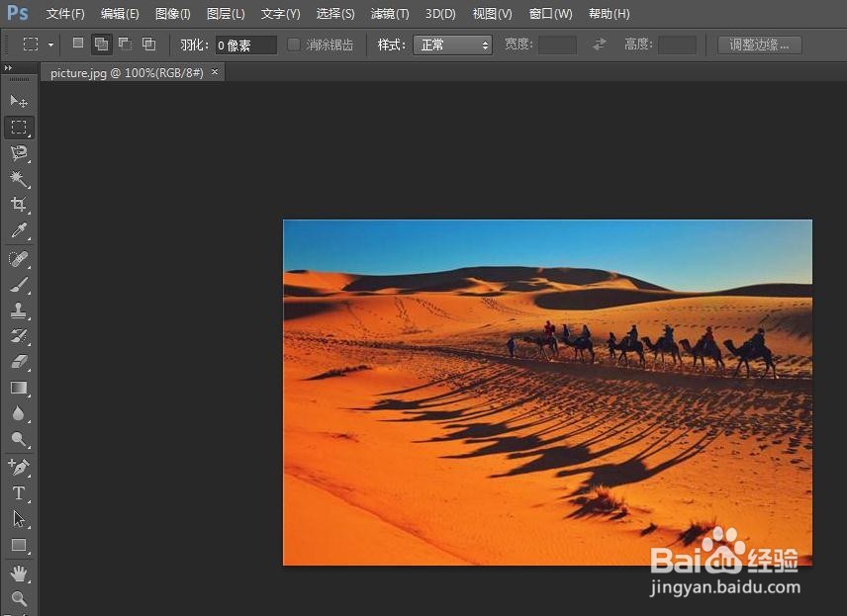The height and width of the screenshot is (616, 847).
Task: Select the Lasso tool
Action: click(x=18, y=153)
